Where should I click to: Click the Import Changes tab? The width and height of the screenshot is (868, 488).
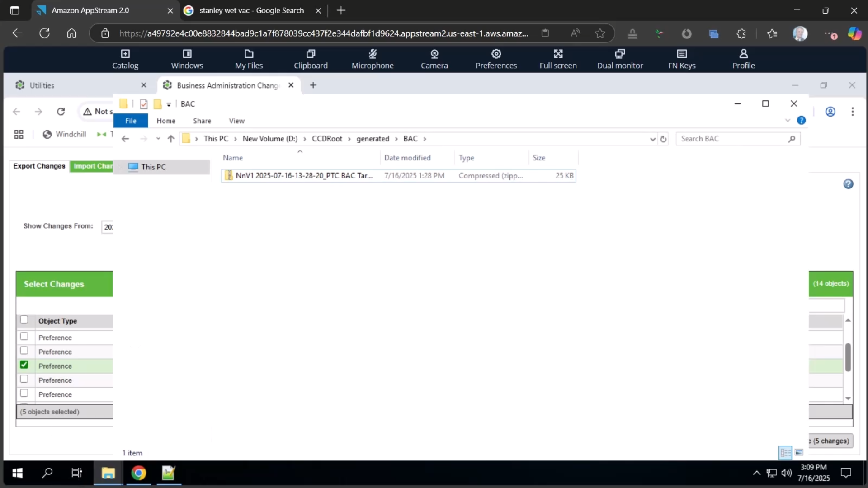click(92, 166)
